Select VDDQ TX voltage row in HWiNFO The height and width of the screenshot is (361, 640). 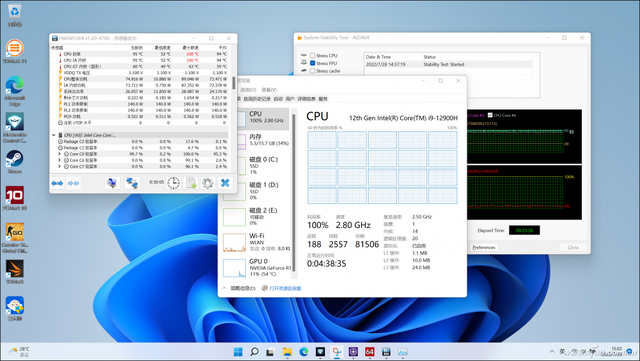[x=139, y=73]
